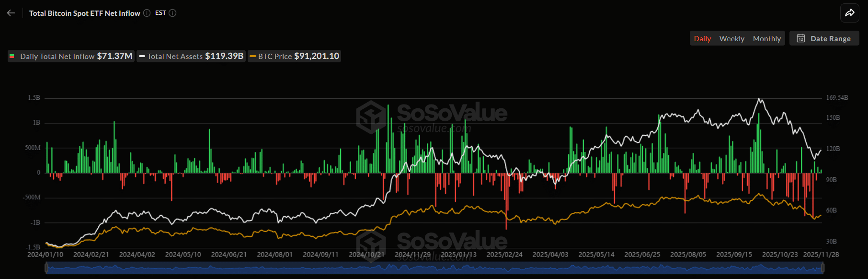The image size is (868, 279).
Task: Click info icon beside chart title
Action: pyautogui.click(x=147, y=13)
